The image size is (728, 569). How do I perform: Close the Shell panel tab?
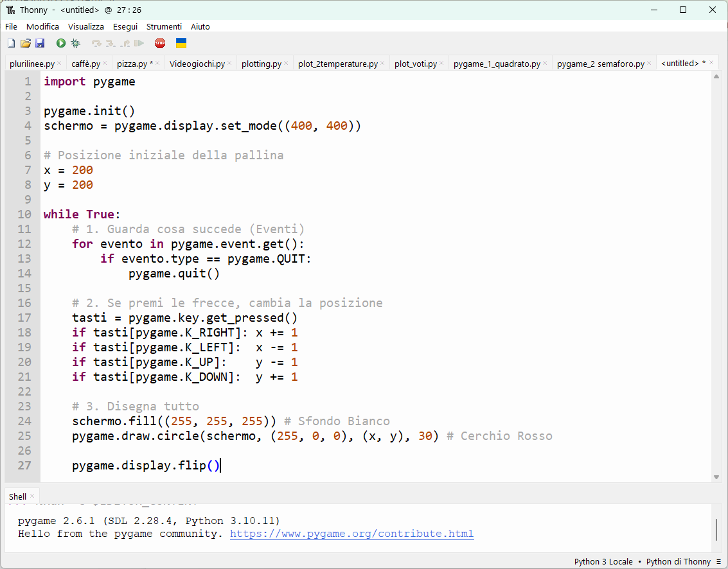(x=32, y=496)
